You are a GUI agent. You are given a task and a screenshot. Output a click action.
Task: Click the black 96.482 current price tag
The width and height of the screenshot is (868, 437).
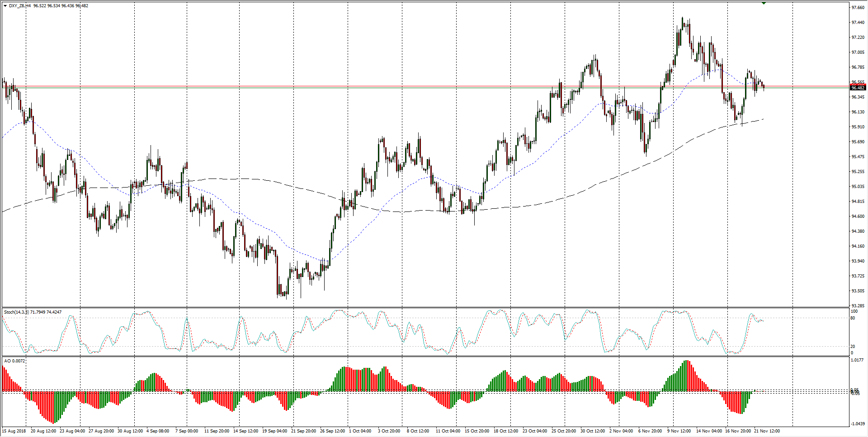(x=858, y=88)
